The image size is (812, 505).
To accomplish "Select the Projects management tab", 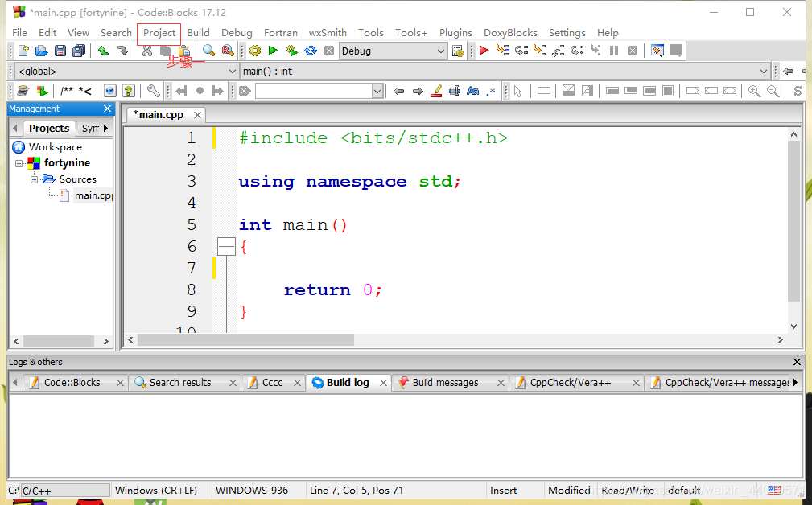I will pyautogui.click(x=49, y=128).
